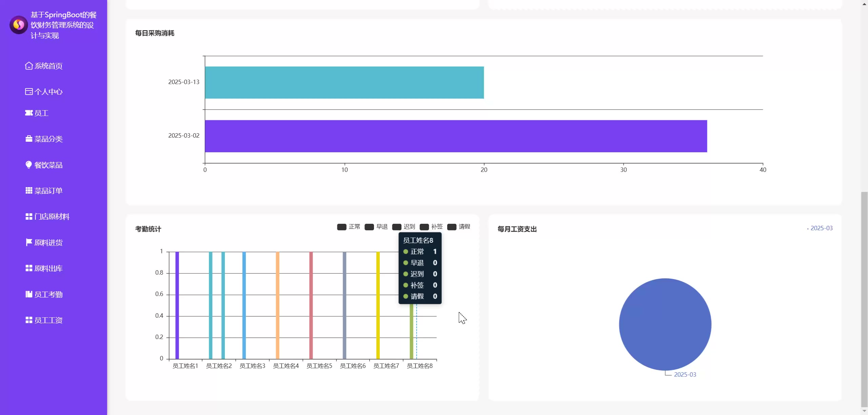Click the book icon beside 员工考勤
The image size is (868, 415).
coord(29,294)
